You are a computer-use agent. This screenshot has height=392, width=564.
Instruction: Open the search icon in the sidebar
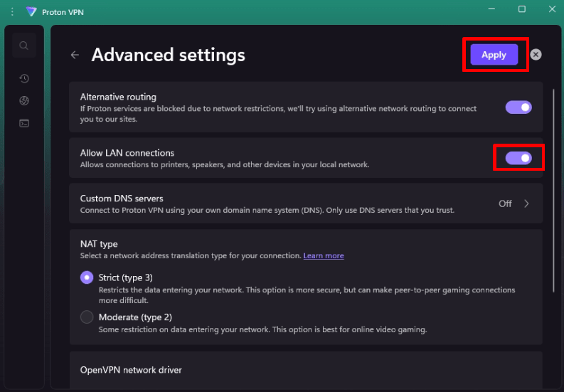pyautogui.click(x=24, y=46)
